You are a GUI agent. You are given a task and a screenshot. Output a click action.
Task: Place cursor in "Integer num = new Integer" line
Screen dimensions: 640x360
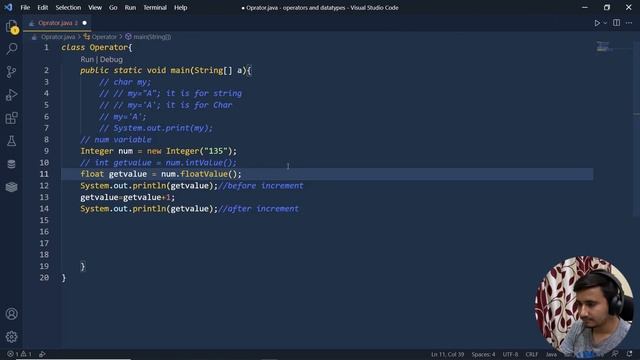tap(158, 151)
